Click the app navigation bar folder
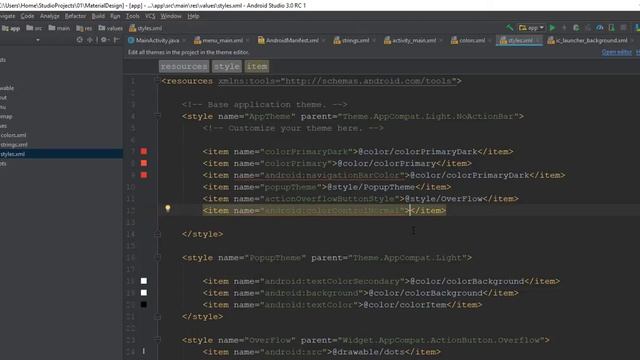This screenshot has height=360, width=640. [11, 28]
